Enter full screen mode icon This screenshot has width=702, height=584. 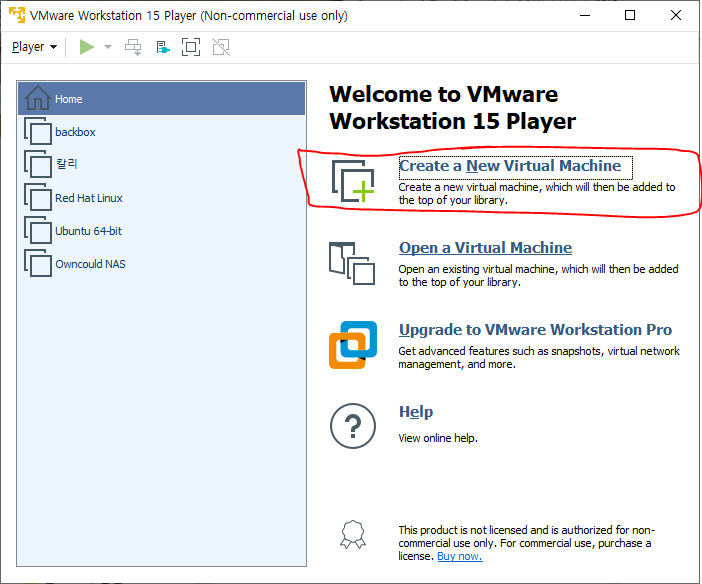191,47
